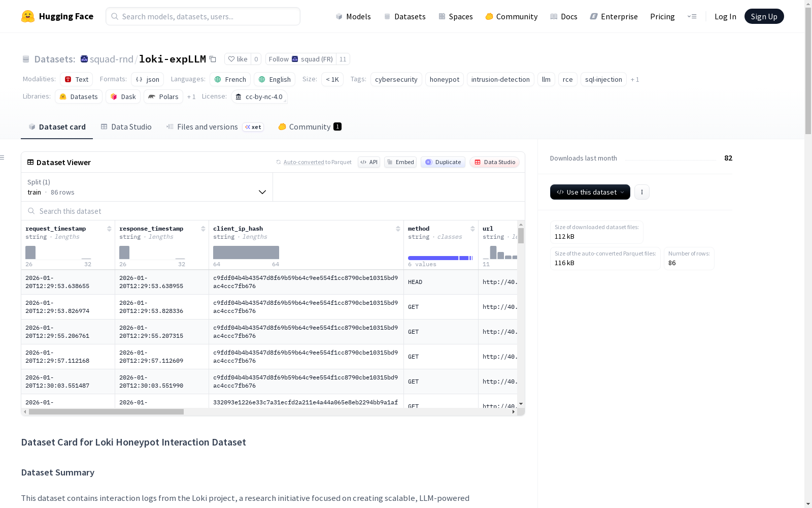Go to Models in top navigation
Image resolution: width=812 pixels, height=508 pixels.
[353, 16]
